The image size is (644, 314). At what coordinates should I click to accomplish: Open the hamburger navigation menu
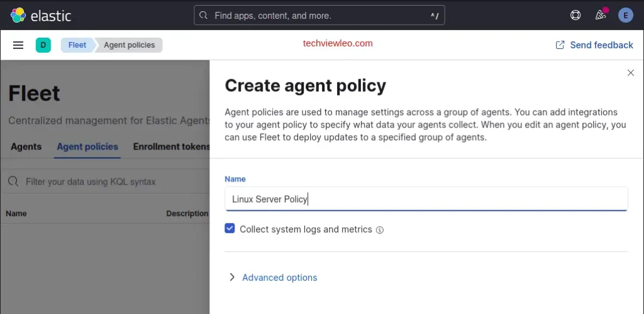pyautogui.click(x=18, y=45)
